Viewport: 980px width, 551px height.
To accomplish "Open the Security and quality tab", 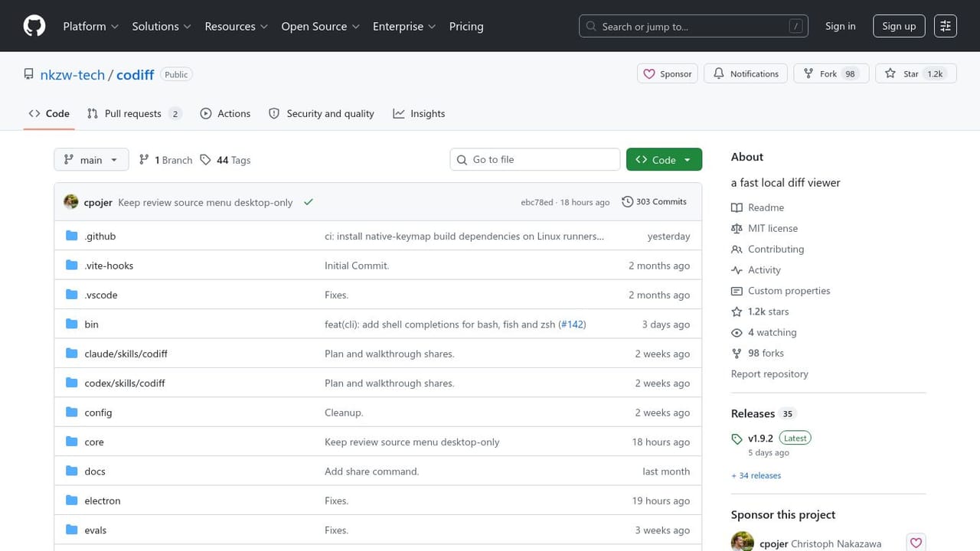I will (x=322, y=113).
